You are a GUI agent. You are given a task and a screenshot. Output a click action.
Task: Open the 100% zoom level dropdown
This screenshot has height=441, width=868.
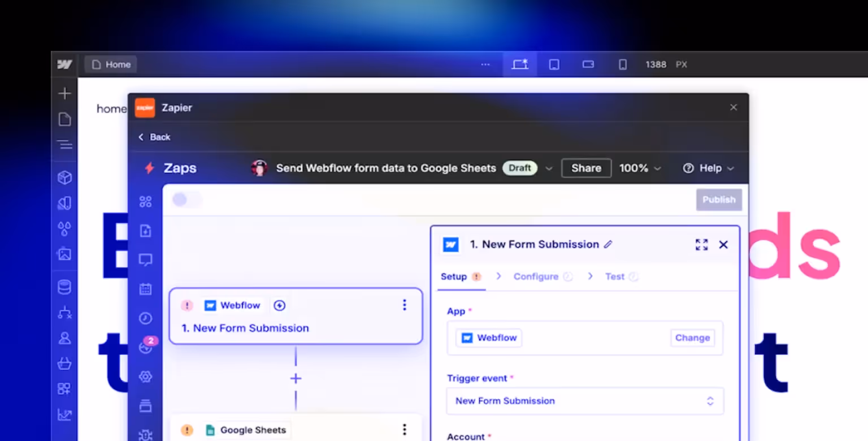pyautogui.click(x=640, y=168)
